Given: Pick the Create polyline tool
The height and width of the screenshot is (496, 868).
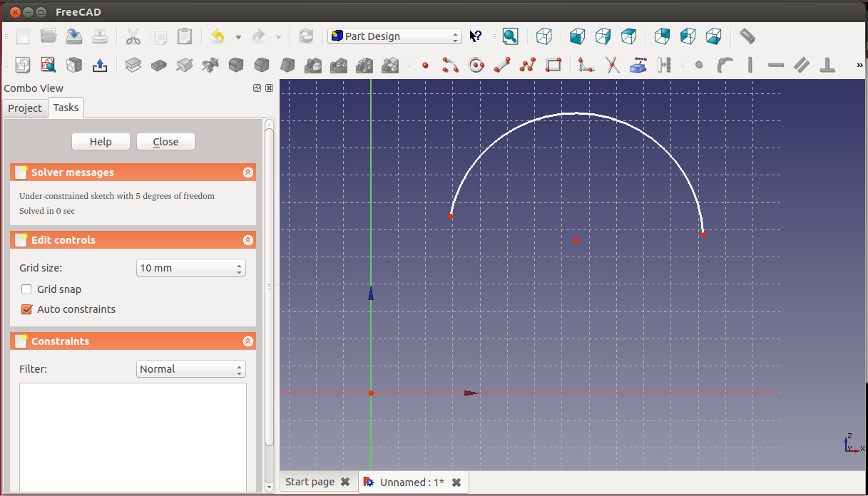Looking at the screenshot, I should click(x=528, y=66).
